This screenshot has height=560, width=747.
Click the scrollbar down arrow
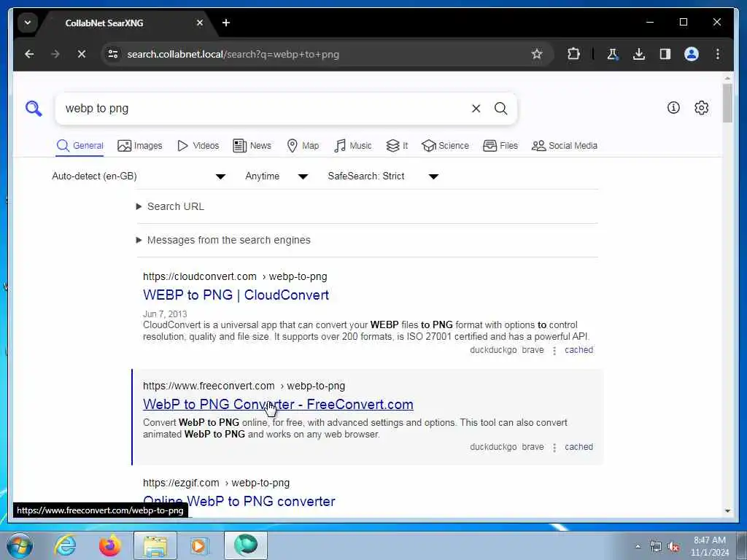727,511
